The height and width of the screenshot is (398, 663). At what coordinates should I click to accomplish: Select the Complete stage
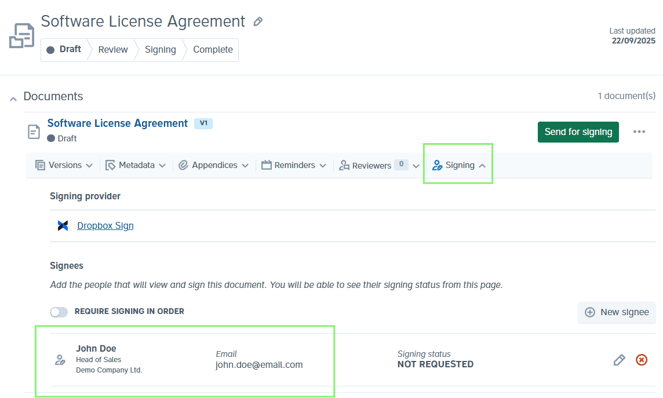coord(213,49)
